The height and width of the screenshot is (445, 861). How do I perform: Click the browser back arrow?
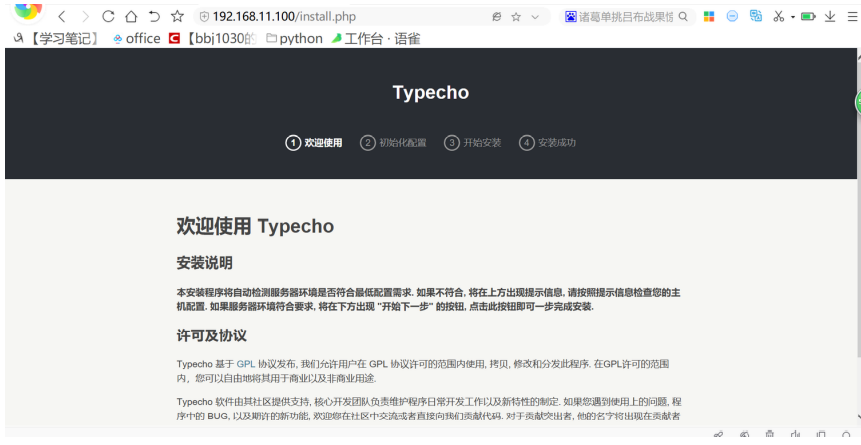(62, 17)
